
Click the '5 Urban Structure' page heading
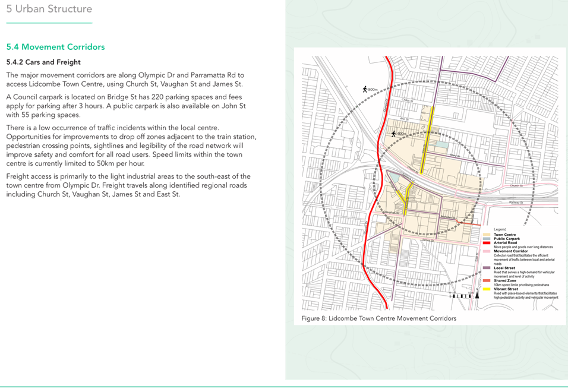click(x=49, y=9)
